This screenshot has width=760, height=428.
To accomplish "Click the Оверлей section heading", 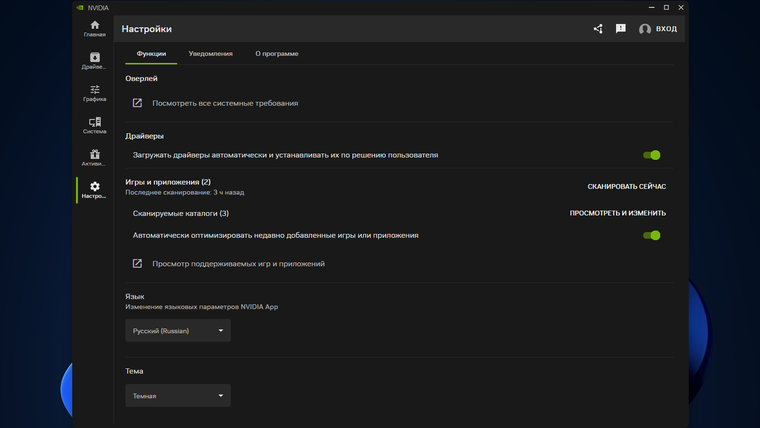I will [141, 79].
